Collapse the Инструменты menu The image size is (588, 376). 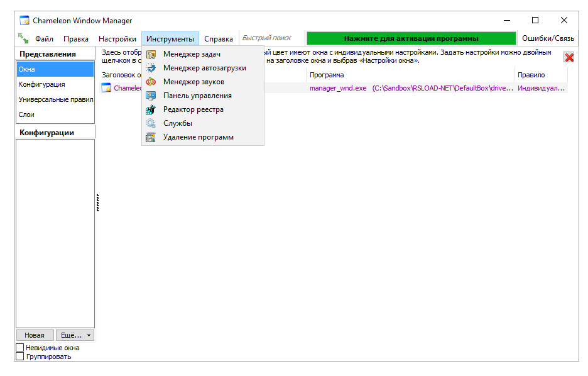point(170,38)
